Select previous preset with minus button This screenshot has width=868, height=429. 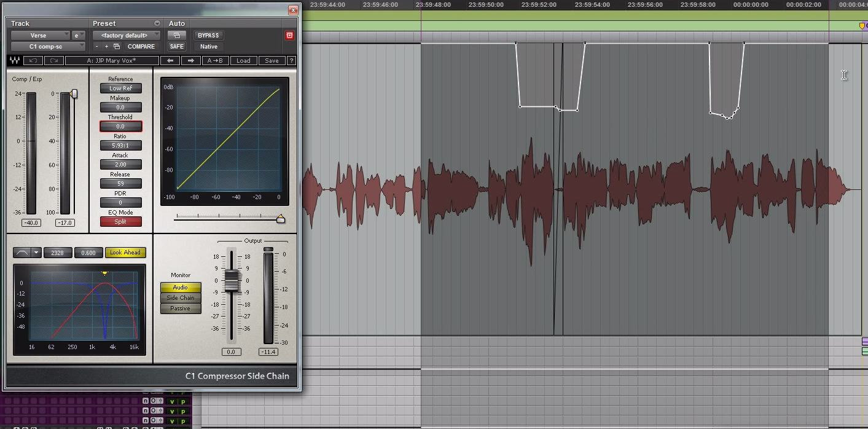coord(97,47)
